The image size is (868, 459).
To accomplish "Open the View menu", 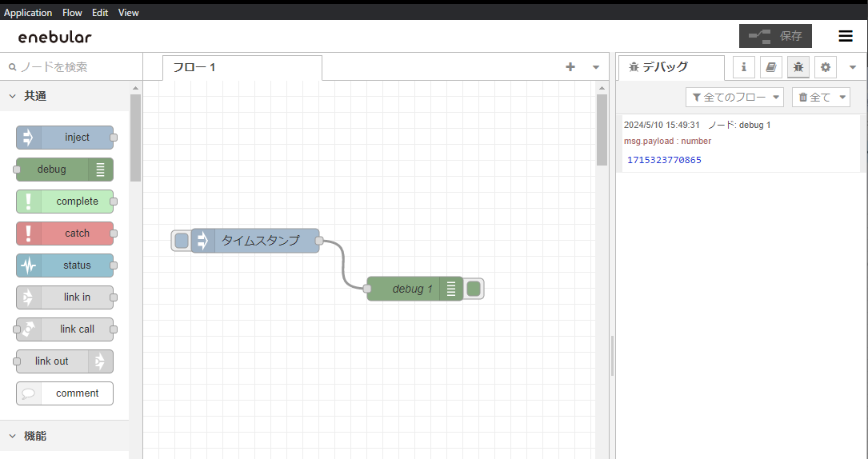I will pyautogui.click(x=129, y=12).
